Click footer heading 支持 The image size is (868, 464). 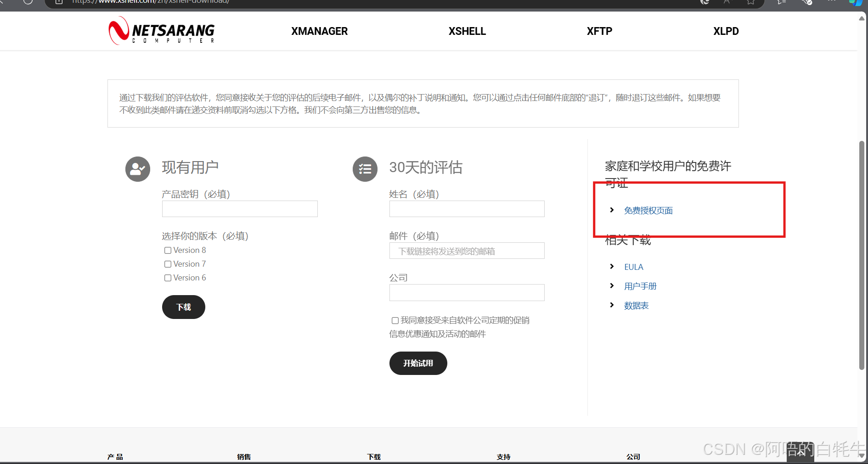click(x=503, y=457)
